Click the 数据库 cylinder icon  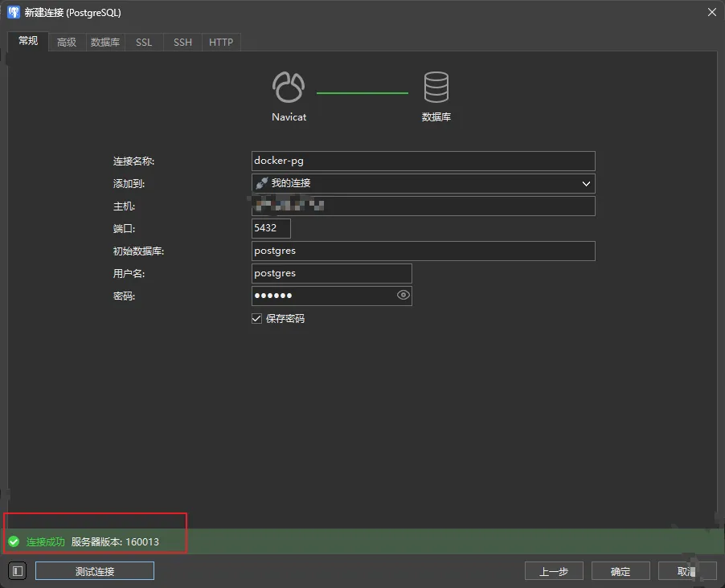click(x=436, y=87)
